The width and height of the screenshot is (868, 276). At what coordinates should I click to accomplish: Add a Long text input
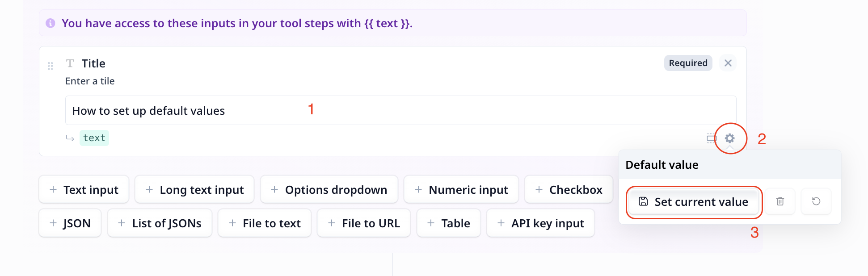tap(194, 190)
